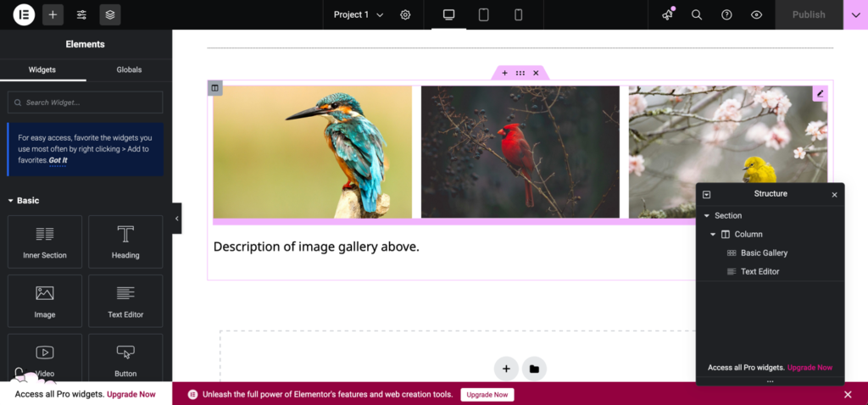Open the What's New megaphone icon
The height and width of the screenshot is (405, 868).
coord(668,15)
